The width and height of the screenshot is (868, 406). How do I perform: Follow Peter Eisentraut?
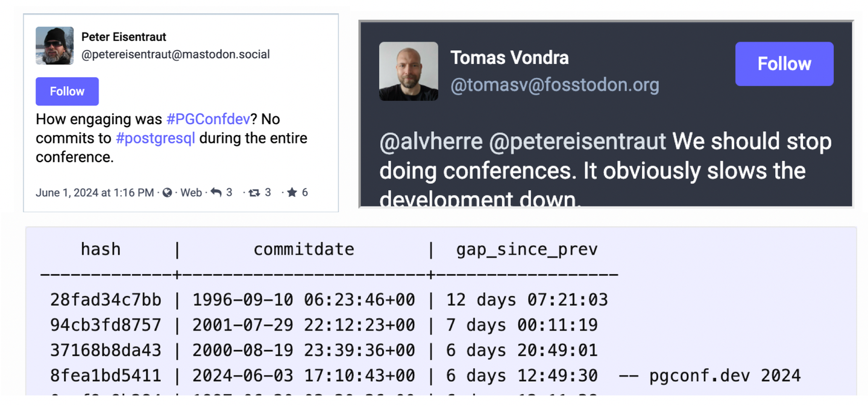[x=67, y=92]
